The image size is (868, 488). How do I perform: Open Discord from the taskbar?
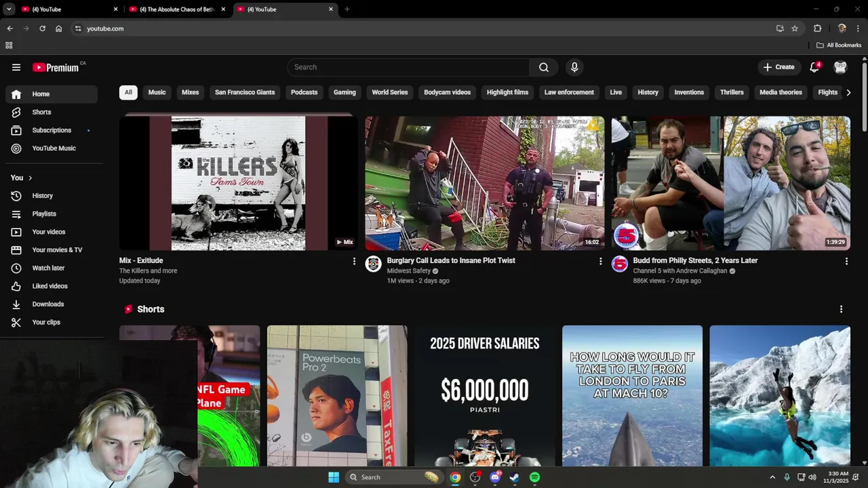(495, 477)
